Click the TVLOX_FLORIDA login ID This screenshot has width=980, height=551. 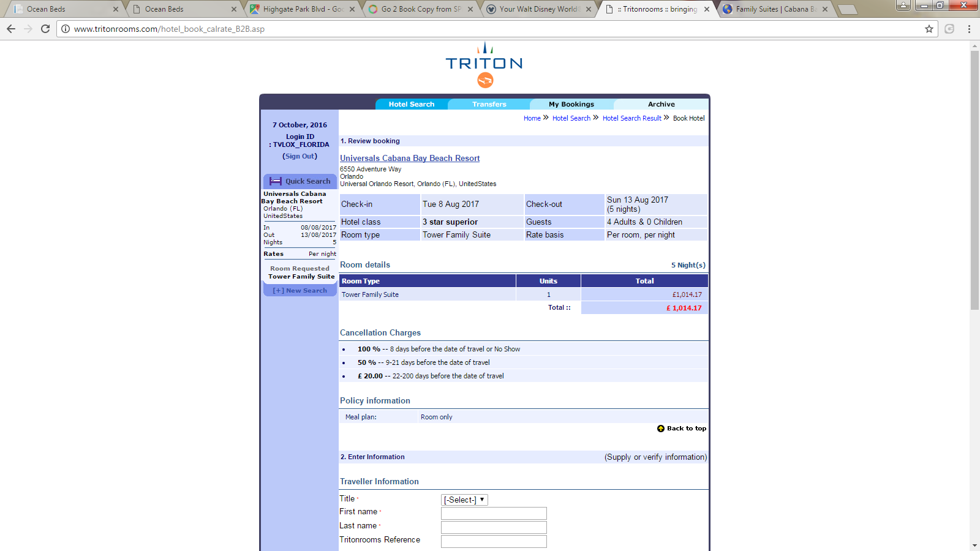tap(301, 144)
